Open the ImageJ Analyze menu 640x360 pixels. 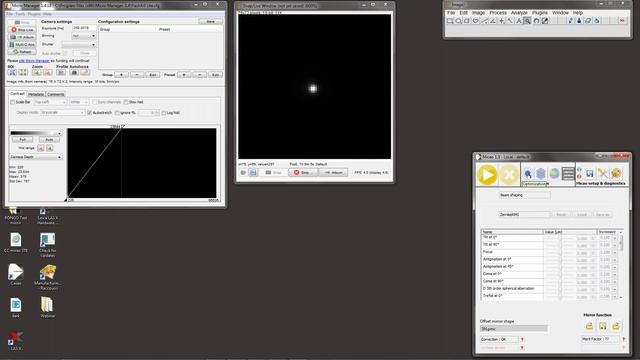click(519, 13)
